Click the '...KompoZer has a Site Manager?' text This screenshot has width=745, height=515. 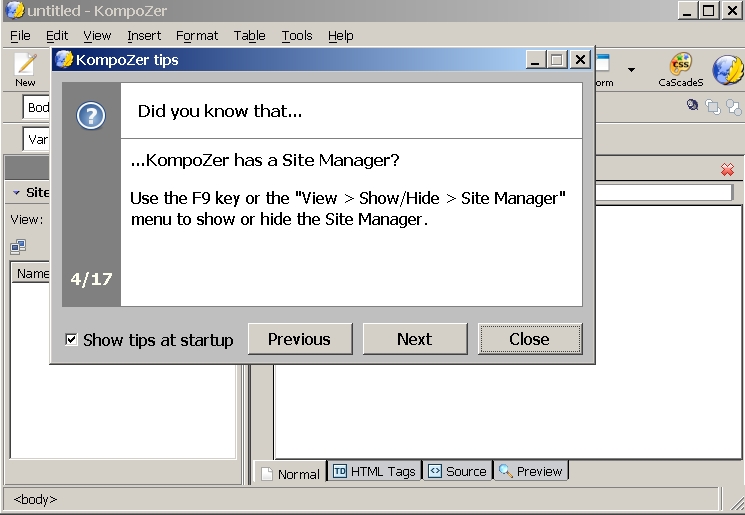coord(265,160)
